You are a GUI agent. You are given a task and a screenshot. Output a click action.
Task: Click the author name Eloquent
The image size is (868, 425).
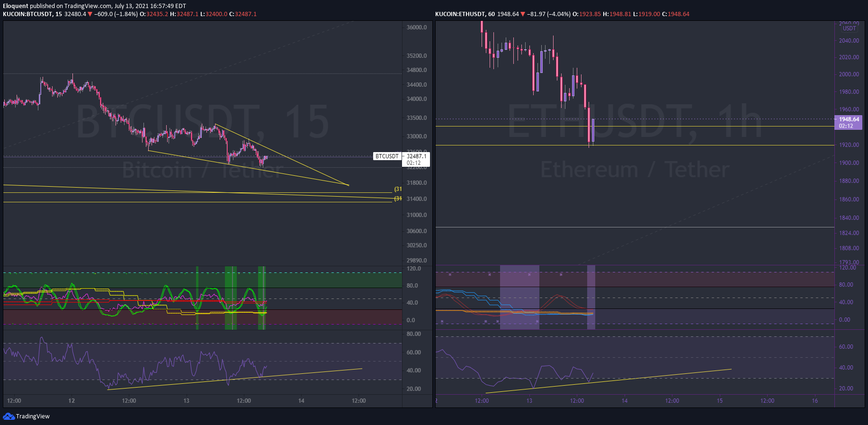click(16, 6)
